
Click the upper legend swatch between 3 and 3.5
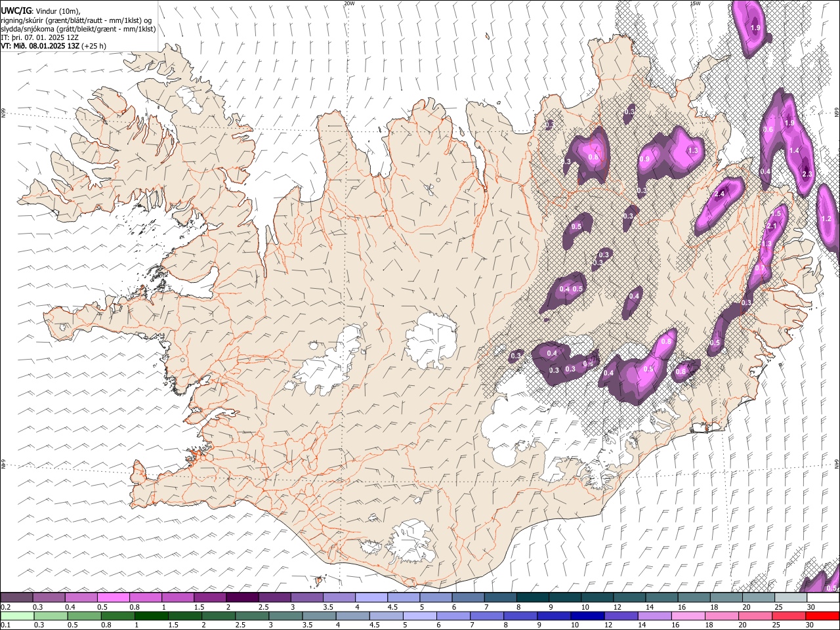[x=306, y=598]
